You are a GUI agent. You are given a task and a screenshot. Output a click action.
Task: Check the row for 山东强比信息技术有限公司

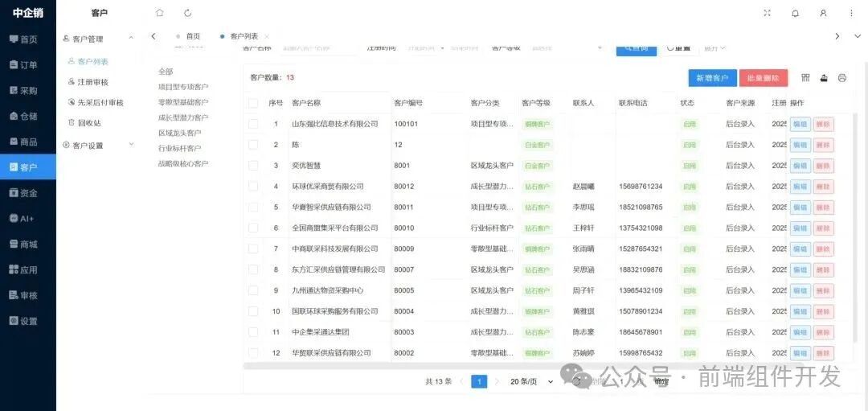tap(253, 124)
